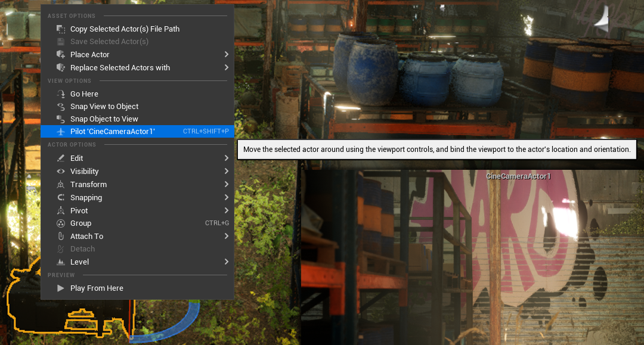Open the Visibility actor option
644x345 pixels.
(x=137, y=172)
